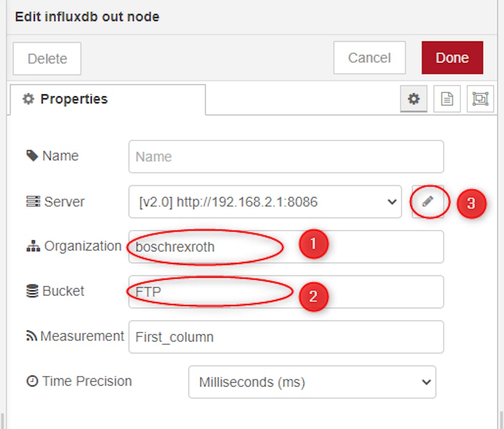Click the Server stack icon
This screenshot has width=504, height=429.
[x=33, y=201]
